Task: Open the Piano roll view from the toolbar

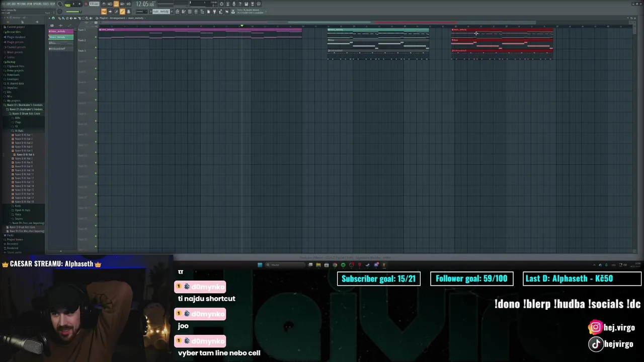Action: click(x=183, y=11)
